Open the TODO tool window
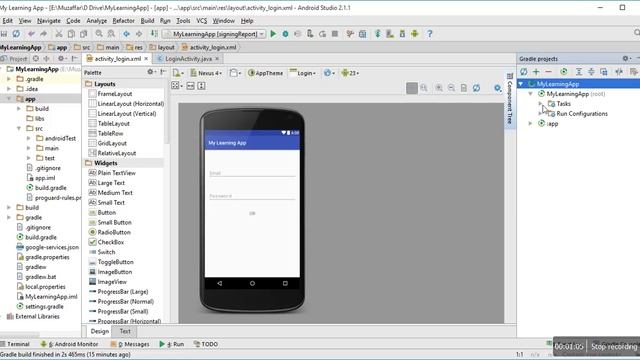This screenshot has width=640, height=360. (206, 344)
